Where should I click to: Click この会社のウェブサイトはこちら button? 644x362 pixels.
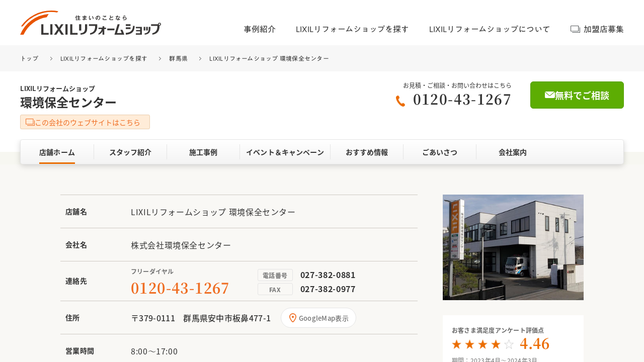point(85,122)
